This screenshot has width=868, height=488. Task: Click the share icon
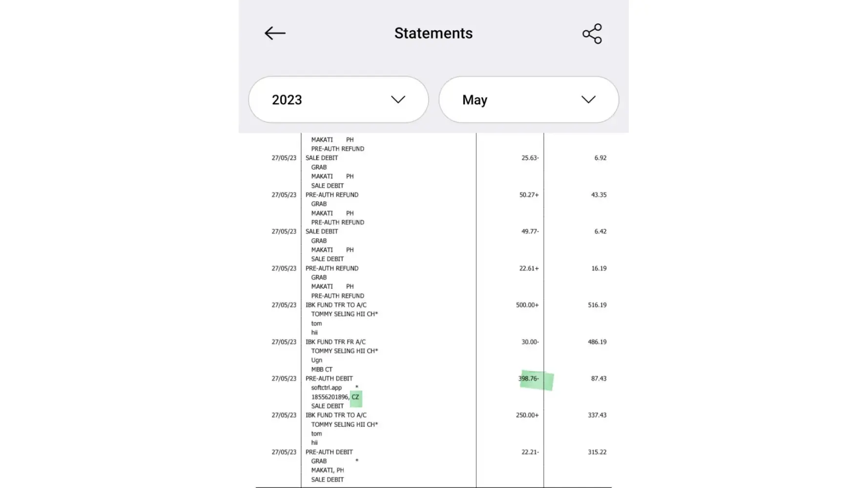pyautogui.click(x=592, y=34)
